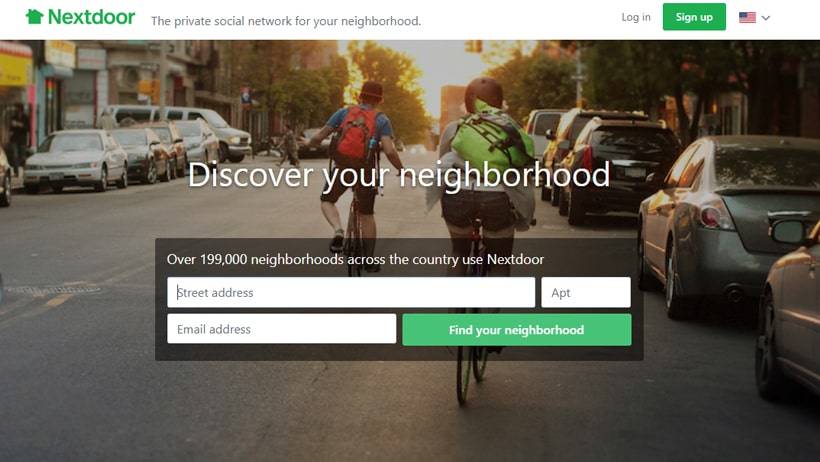
Task: Click the green Sign up button
Action: [694, 17]
